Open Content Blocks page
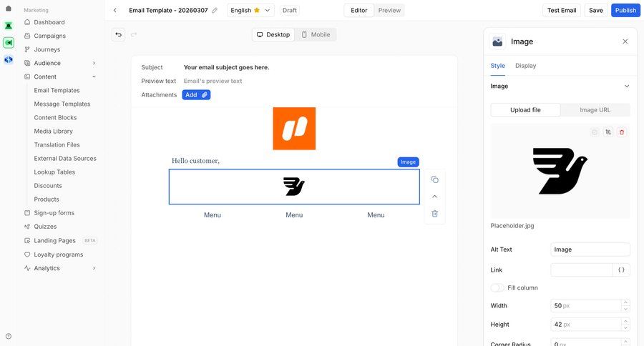644x346 pixels. point(55,117)
